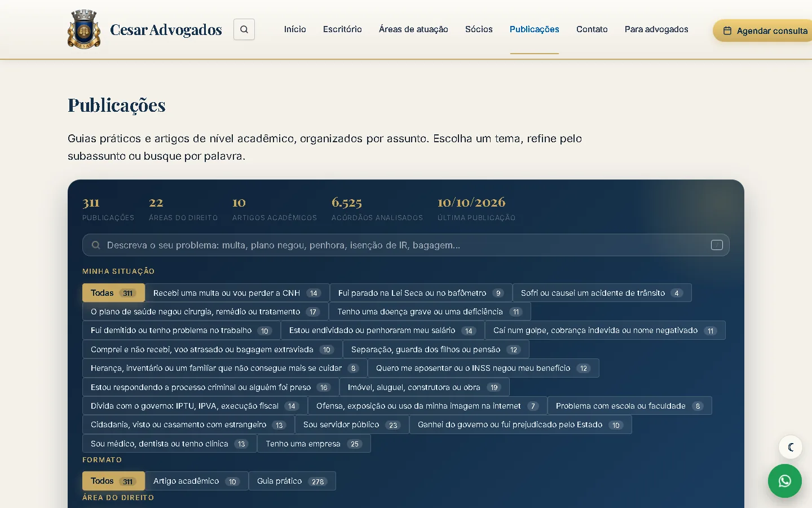Go to the Início page

(295, 29)
